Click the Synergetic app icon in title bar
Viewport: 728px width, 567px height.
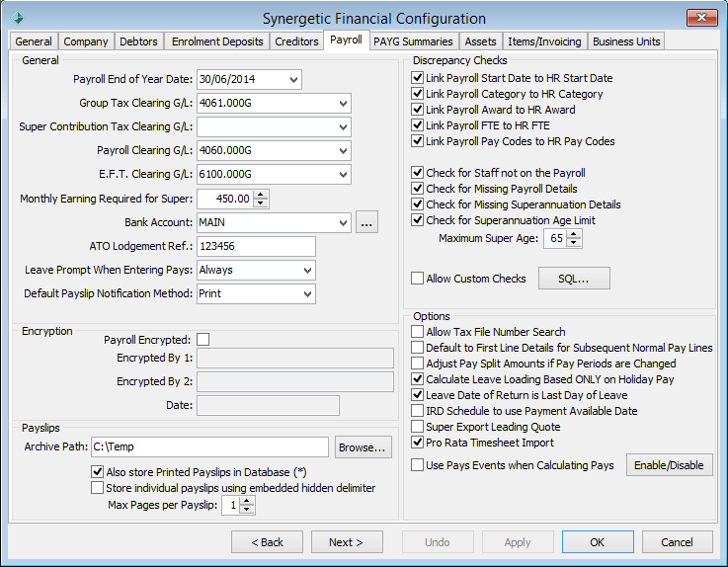18,18
